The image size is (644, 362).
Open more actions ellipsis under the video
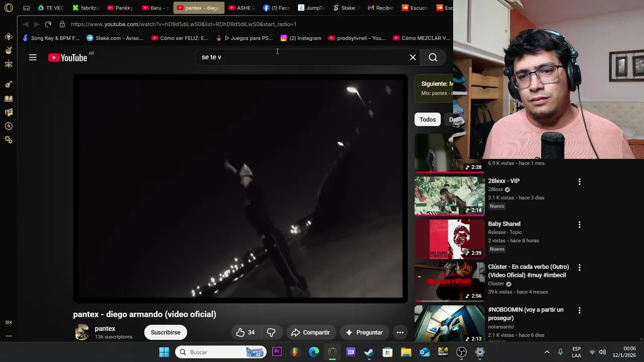point(400,332)
